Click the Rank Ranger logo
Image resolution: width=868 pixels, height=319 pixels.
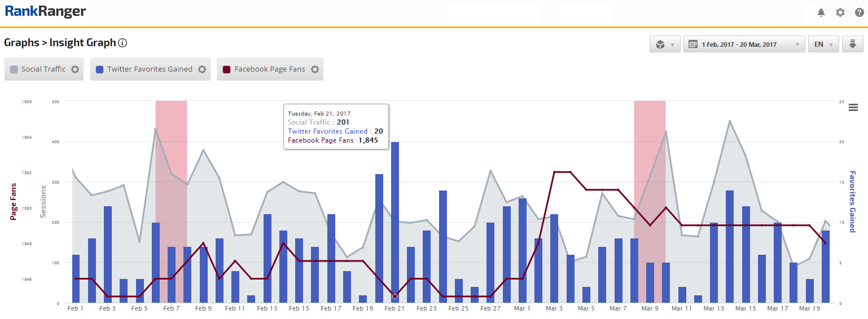(x=46, y=12)
